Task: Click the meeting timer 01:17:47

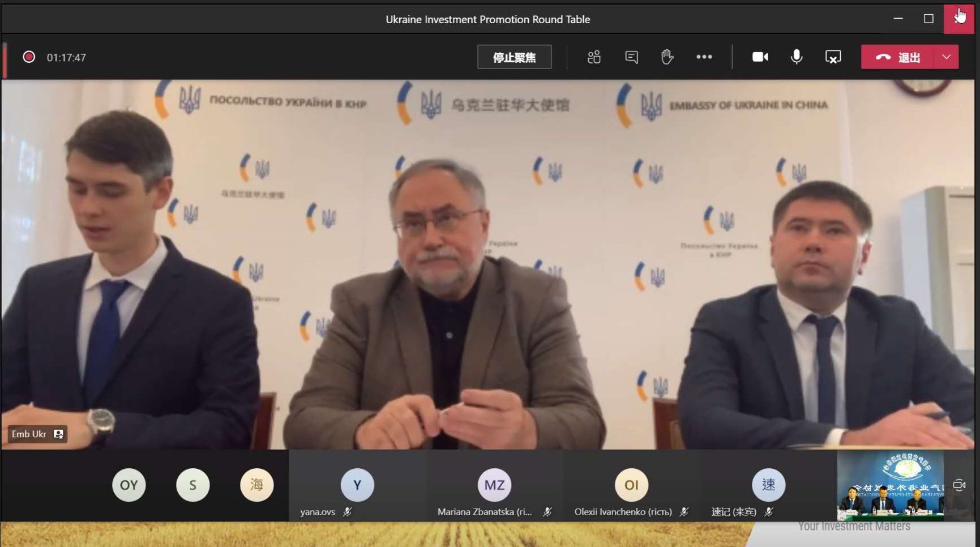Action: click(66, 57)
